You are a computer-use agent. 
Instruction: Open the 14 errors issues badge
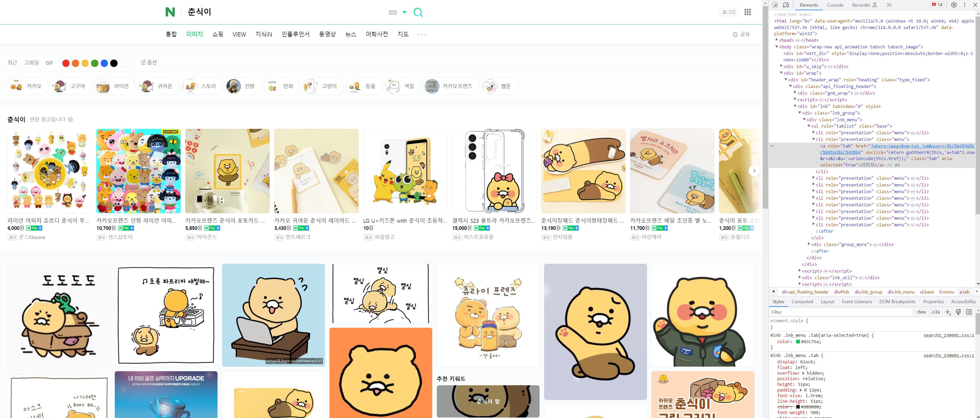tap(937, 5)
